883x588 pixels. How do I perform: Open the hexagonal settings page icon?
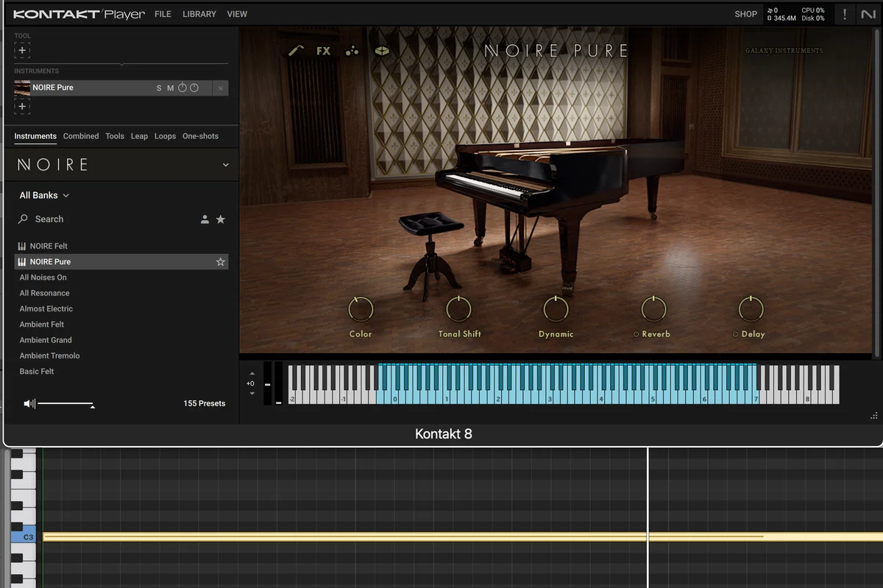point(382,51)
